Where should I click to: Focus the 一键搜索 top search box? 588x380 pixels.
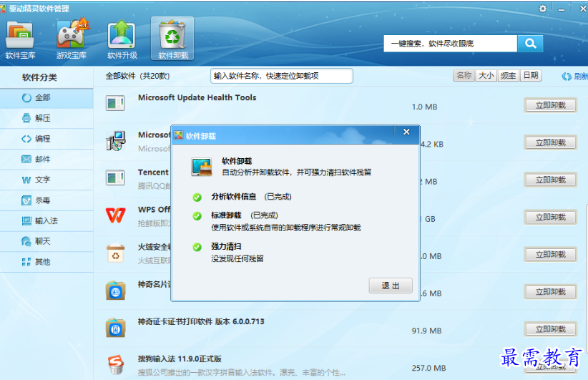pyautogui.click(x=451, y=44)
